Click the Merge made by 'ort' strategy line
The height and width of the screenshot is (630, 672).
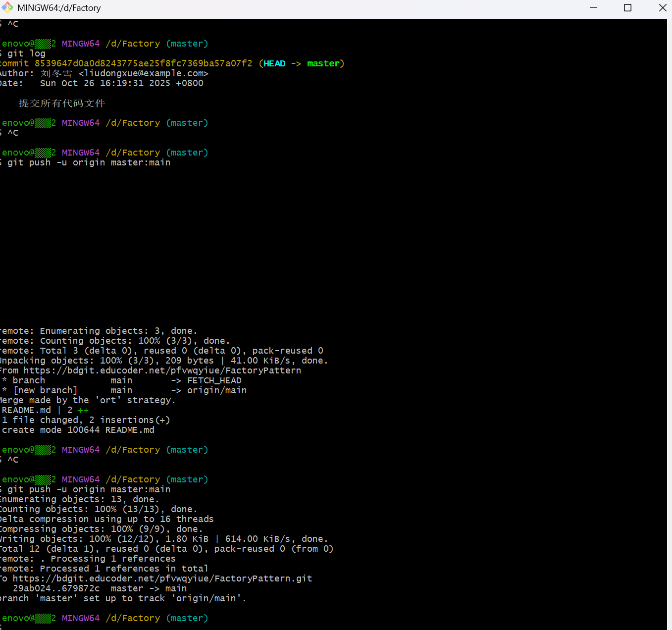88,400
